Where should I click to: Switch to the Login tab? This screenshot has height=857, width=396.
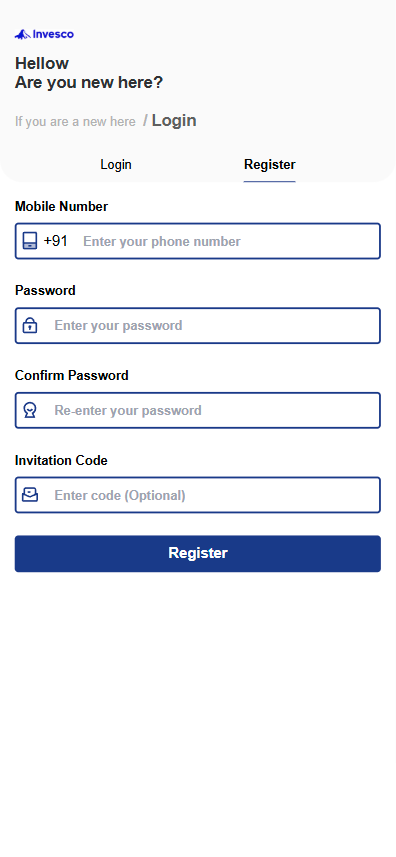click(x=116, y=165)
